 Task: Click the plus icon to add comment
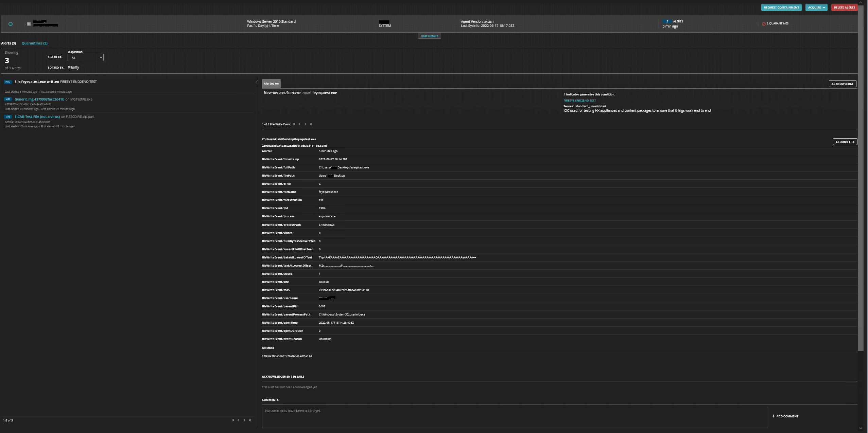point(774,416)
